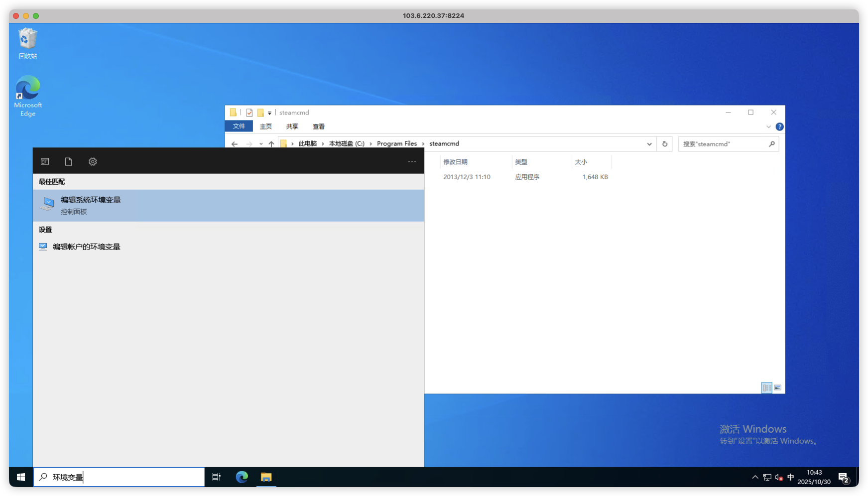Open the 文件 menu in File Explorer
The image size is (868, 496).
(x=239, y=126)
